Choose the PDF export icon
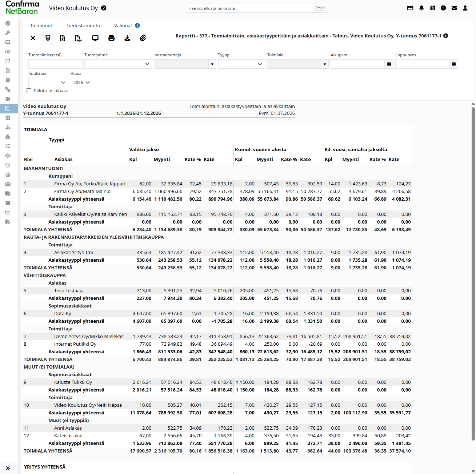The width and height of the screenshot is (476, 474). click(x=78, y=38)
